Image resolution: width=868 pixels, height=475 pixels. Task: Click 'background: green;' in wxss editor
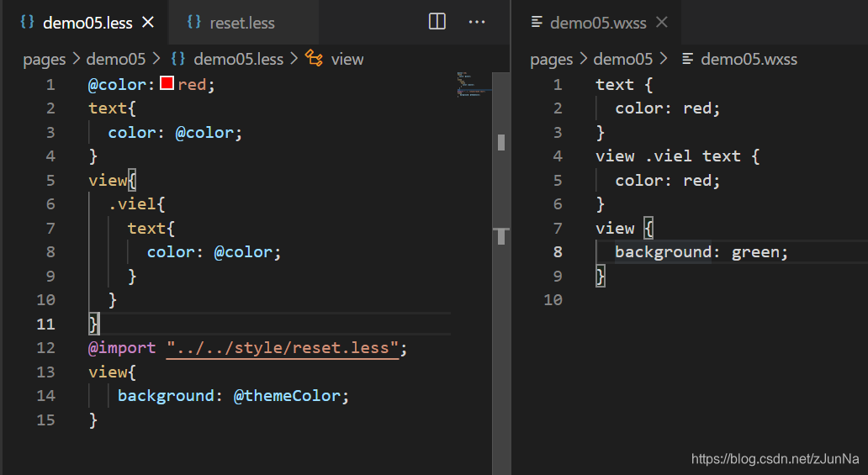tap(701, 252)
